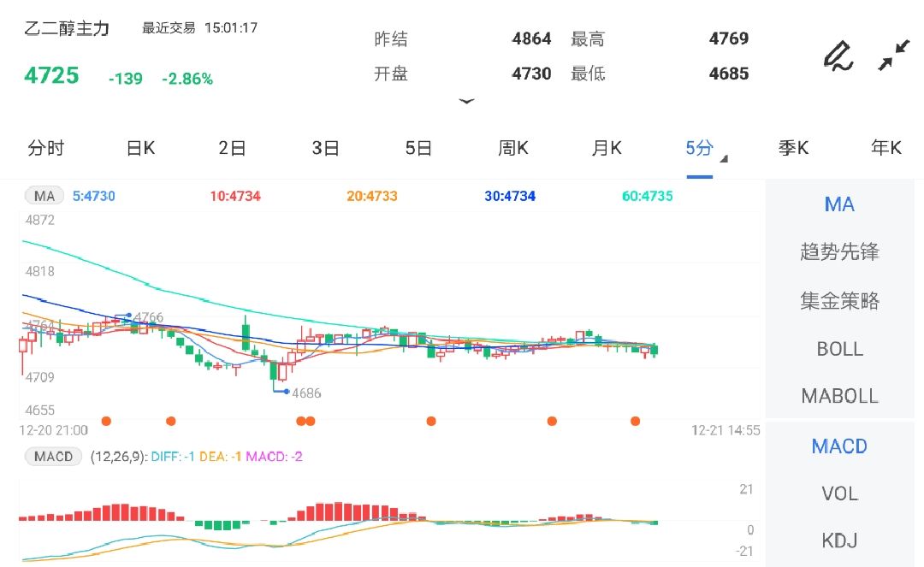Expand the quote details chevron
Screen dimensions: 924x567
(466, 101)
